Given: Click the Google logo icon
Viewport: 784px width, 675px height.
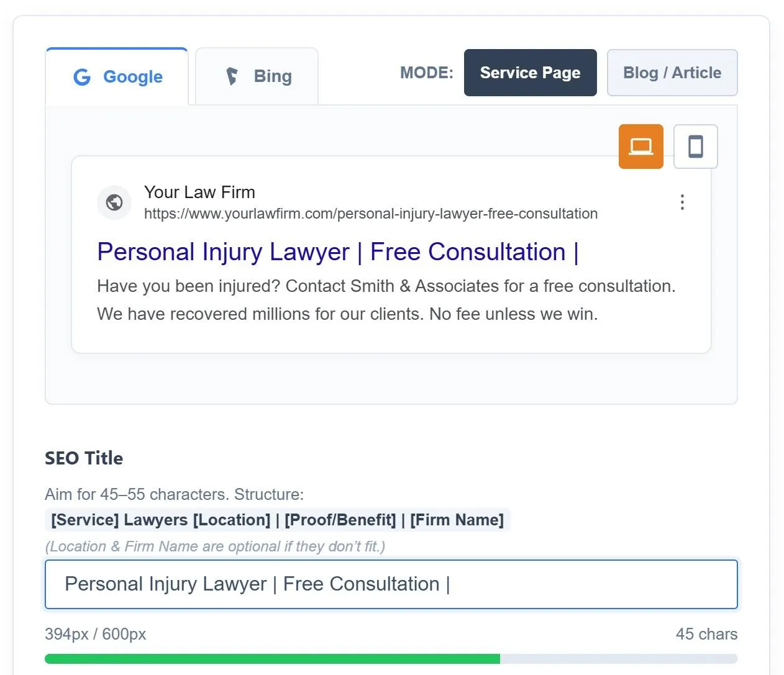Looking at the screenshot, I should pyautogui.click(x=81, y=76).
